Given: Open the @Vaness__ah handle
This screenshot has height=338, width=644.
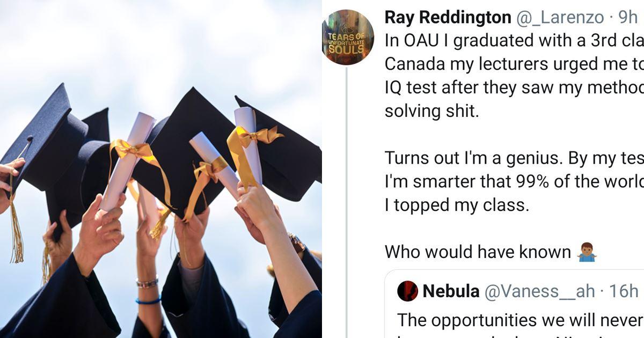Looking at the screenshot, I should point(539,291).
